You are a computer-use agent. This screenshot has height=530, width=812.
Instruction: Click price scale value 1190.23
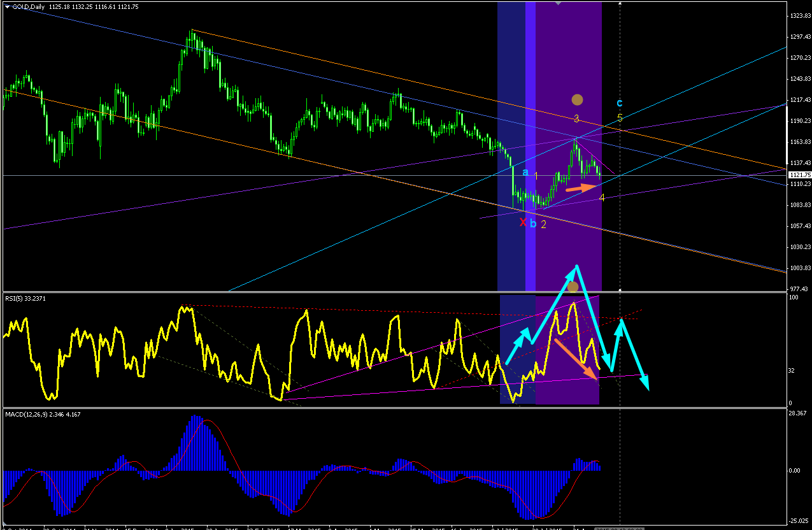click(x=799, y=121)
